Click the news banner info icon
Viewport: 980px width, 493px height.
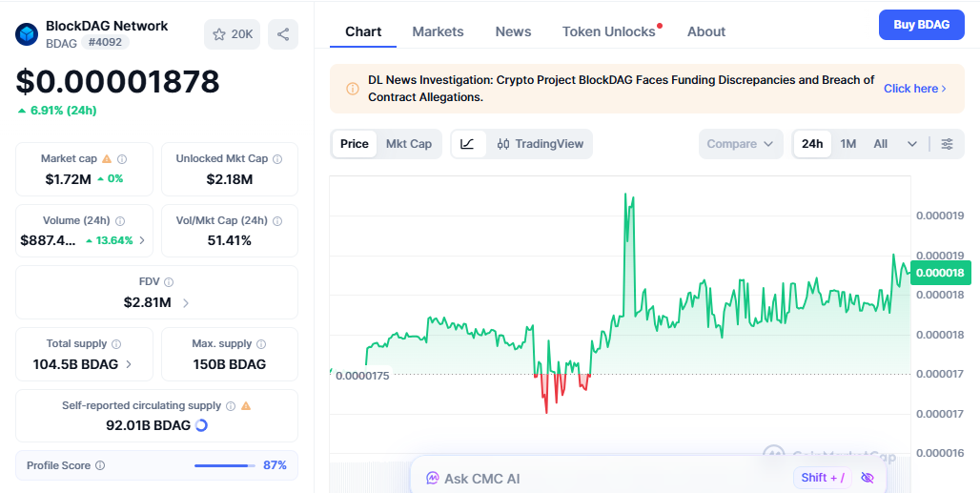tap(353, 89)
